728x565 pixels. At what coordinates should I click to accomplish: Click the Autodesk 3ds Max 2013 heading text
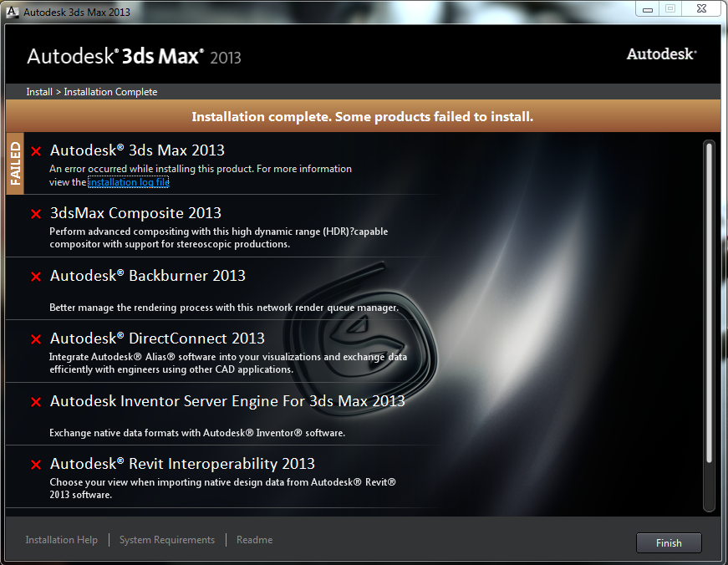point(137,150)
